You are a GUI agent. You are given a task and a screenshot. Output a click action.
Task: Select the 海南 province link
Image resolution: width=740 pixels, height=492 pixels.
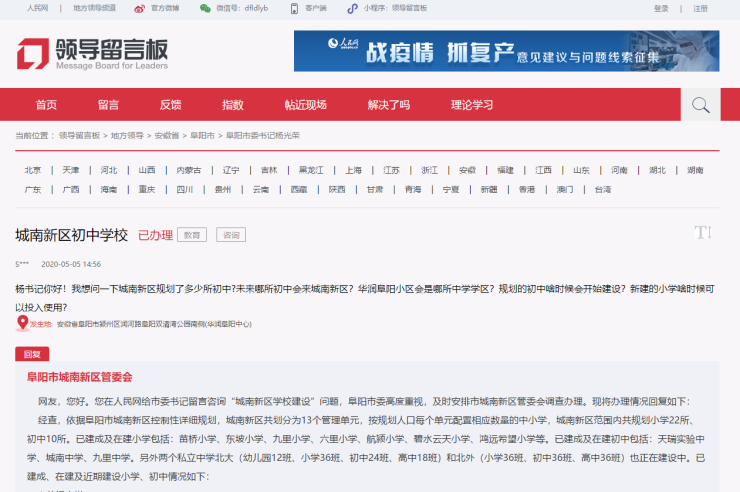click(x=109, y=189)
